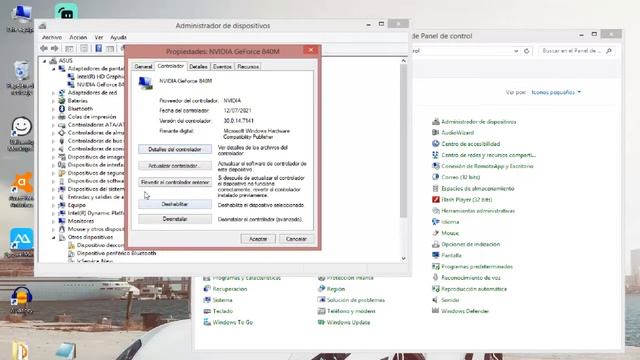This screenshot has width=640, height=360.
Task: Click the search magnifier in Control Panel
Action: [609, 51]
